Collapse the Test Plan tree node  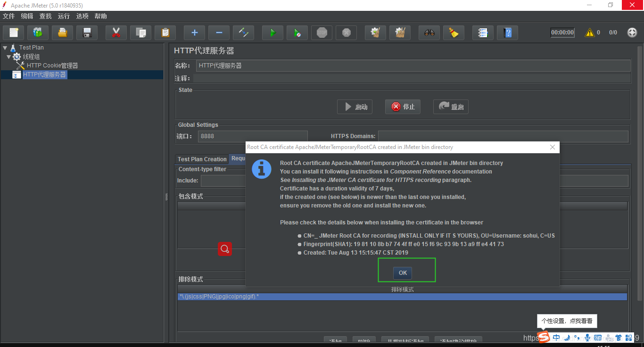coord(5,48)
